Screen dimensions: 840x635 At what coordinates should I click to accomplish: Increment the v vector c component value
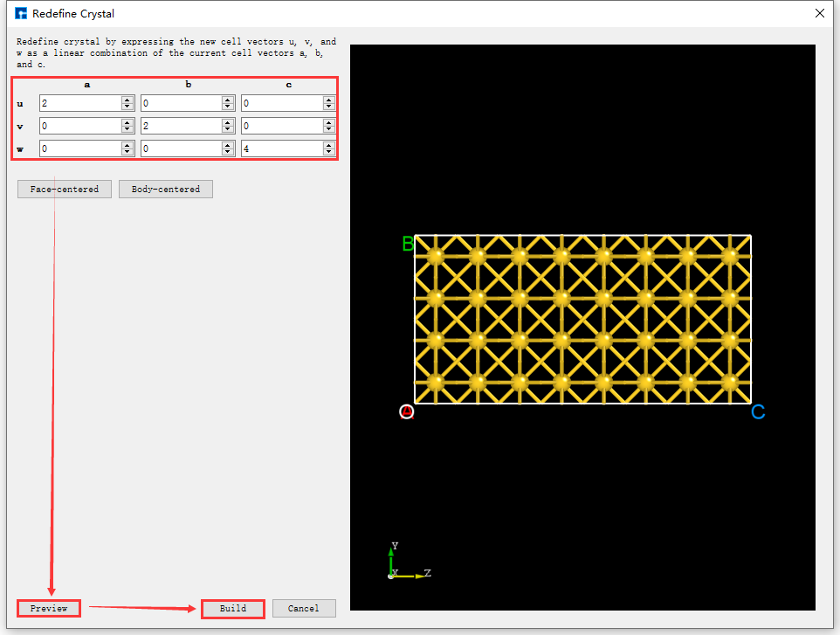click(327, 121)
